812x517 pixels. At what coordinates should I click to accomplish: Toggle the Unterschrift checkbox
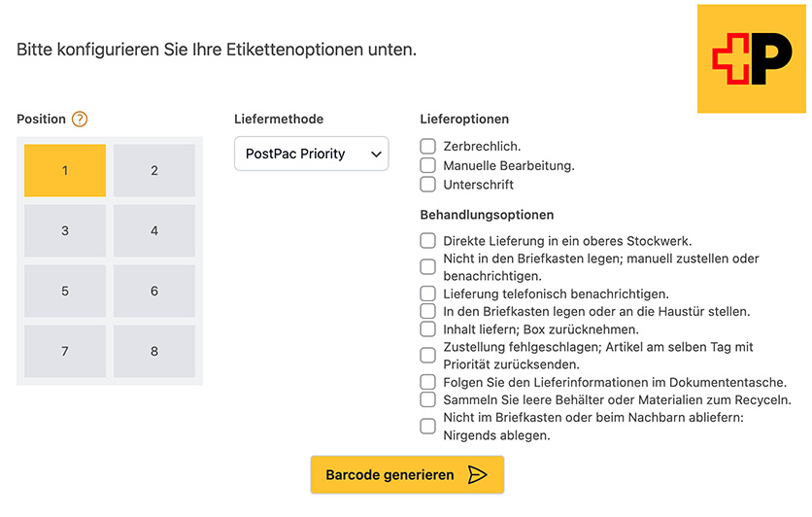click(427, 184)
